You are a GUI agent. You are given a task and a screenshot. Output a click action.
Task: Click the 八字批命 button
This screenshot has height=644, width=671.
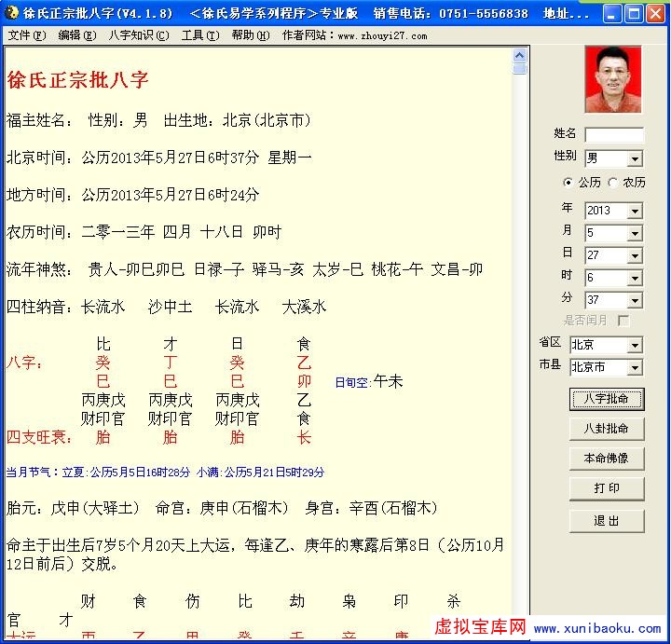click(x=607, y=399)
